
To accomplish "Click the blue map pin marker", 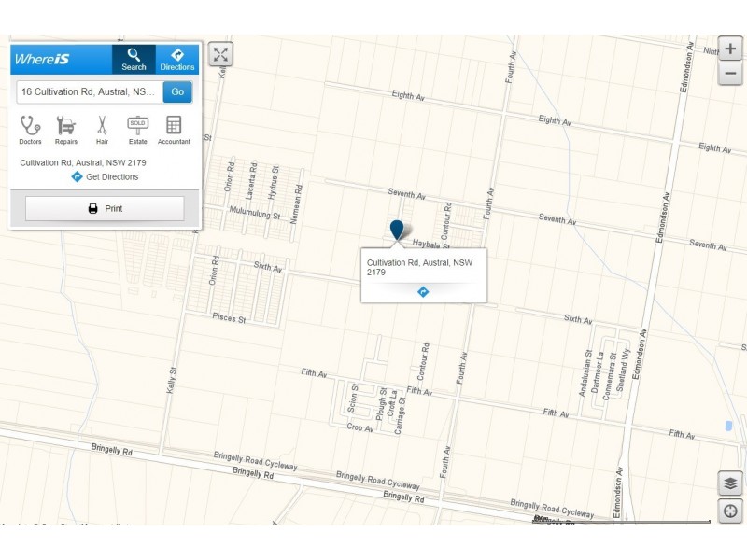I will (x=397, y=231).
